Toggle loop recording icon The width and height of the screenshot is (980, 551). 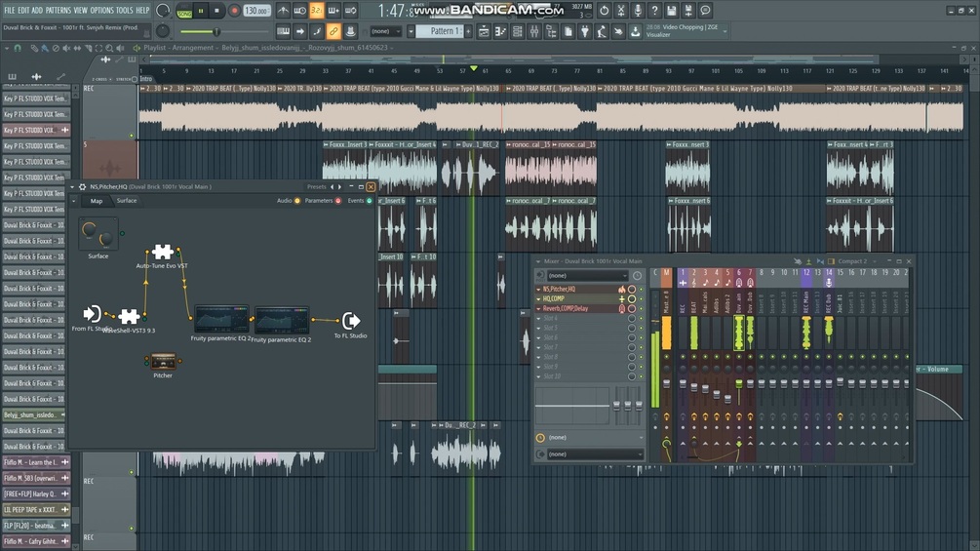(351, 11)
